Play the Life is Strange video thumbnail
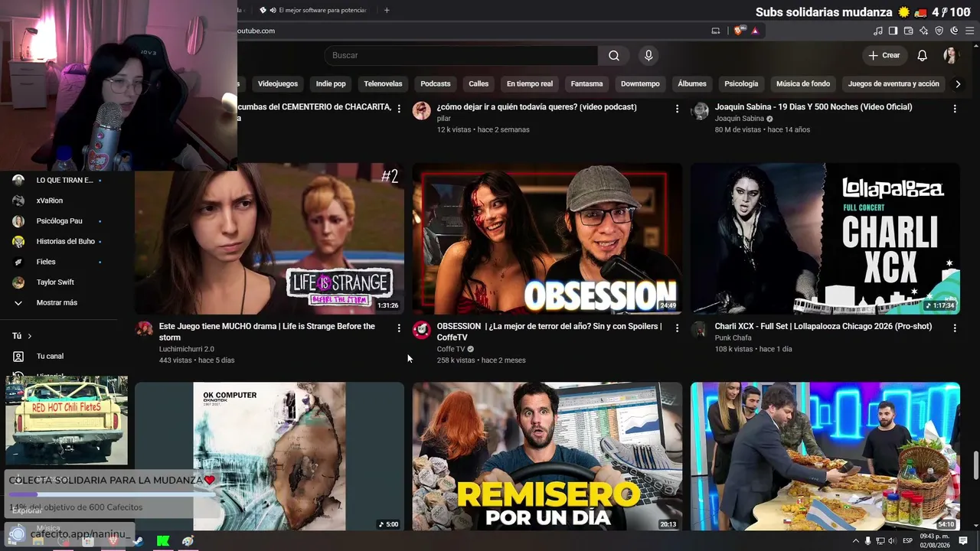Image resolution: width=980 pixels, height=551 pixels. (x=269, y=238)
